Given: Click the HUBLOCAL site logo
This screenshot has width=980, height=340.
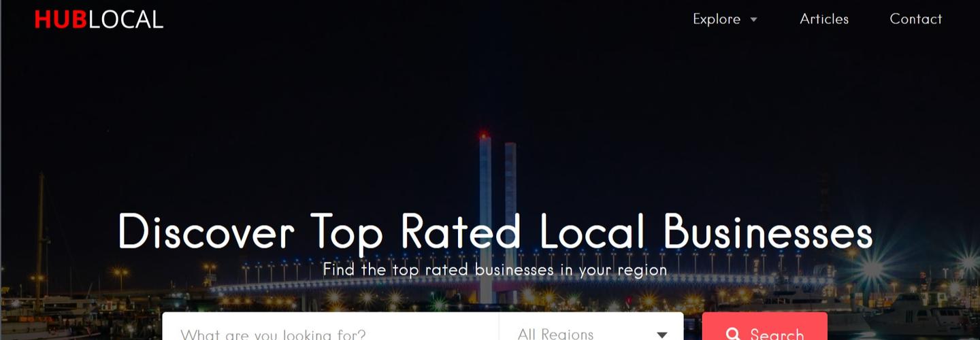Looking at the screenshot, I should pyautogui.click(x=99, y=19).
